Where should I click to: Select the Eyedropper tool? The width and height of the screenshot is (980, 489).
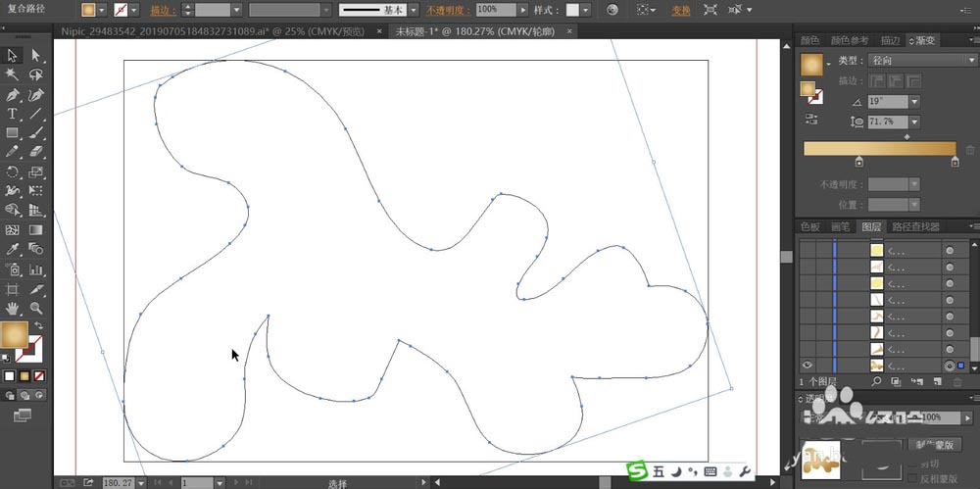point(12,249)
